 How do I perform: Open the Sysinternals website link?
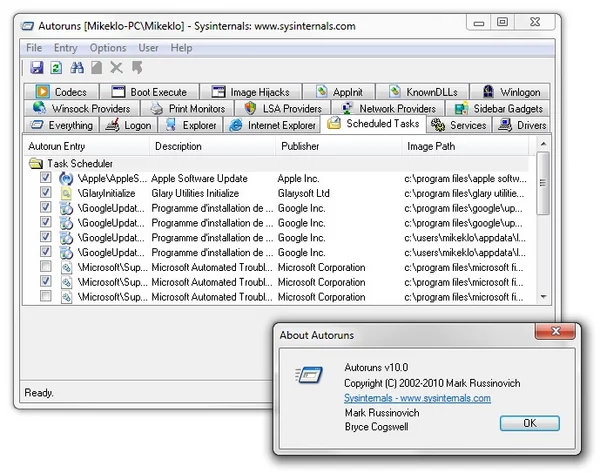(417, 398)
